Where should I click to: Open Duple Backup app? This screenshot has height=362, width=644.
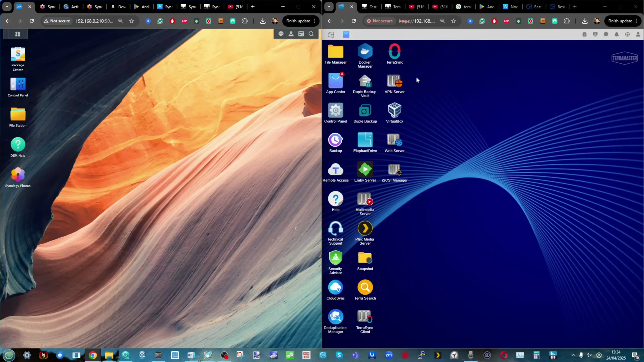point(365,113)
